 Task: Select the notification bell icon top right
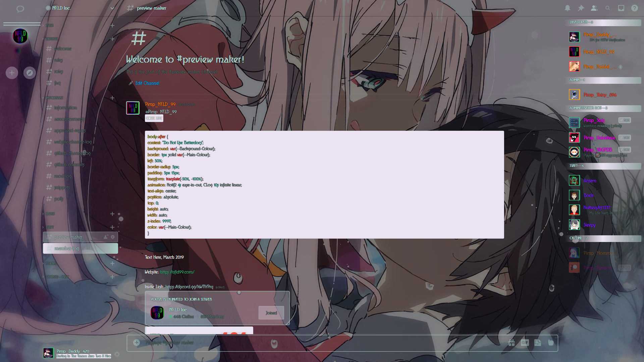point(567,8)
